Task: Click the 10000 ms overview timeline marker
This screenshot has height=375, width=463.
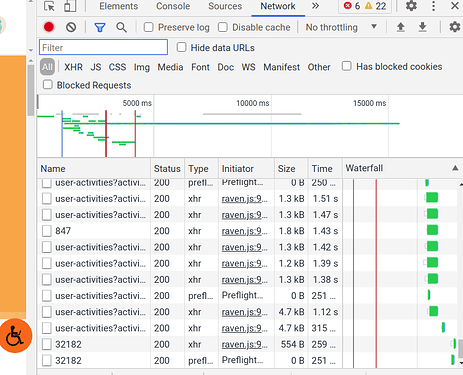Action: [x=253, y=103]
